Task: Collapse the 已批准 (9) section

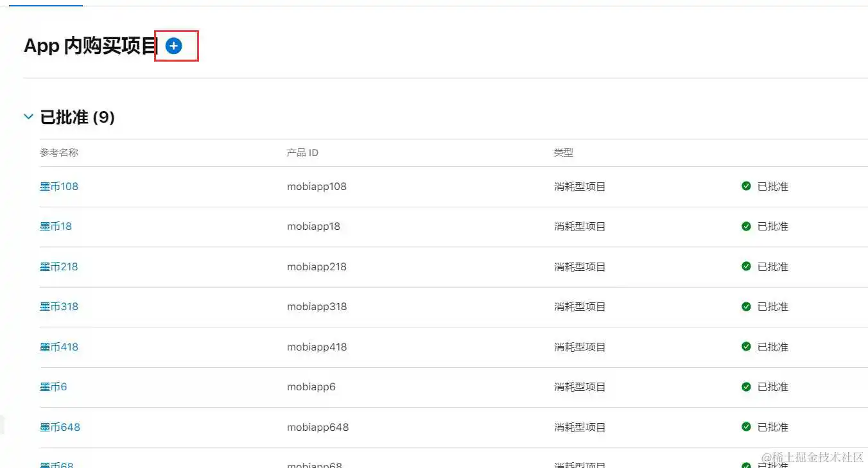Action: click(28, 117)
